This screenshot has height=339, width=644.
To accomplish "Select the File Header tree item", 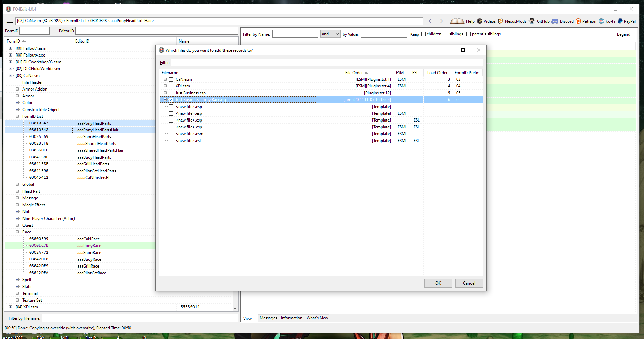I will click(x=33, y=82).
